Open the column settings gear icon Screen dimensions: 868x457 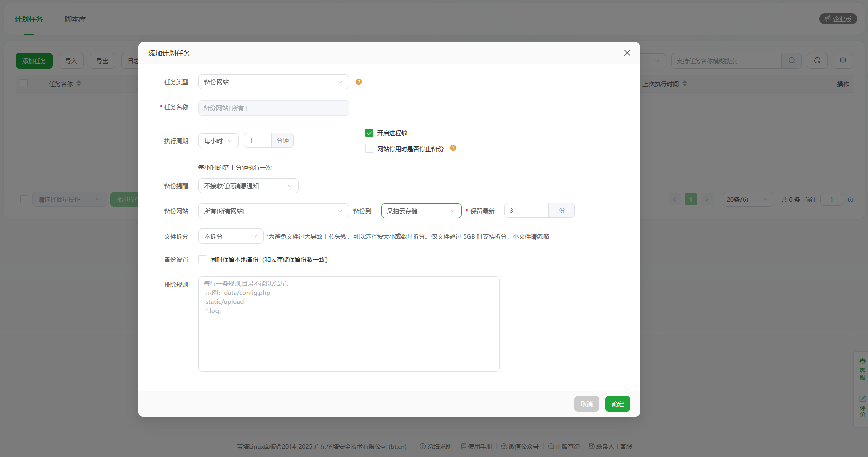coord(843,61)
